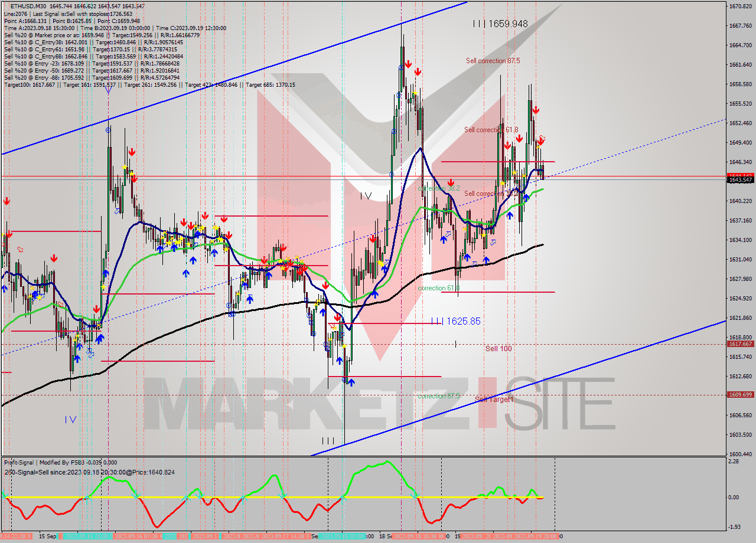This screenshot has width=756, height=543.
Task: Click the 2023.09.18 18:30 time marker
Action: click(417, 537)
